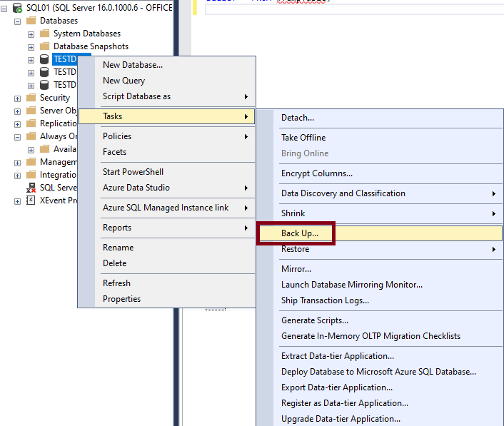Collapse the SQL01 server node
Viewport: 504px width, 426px height.
pyautogui.click(x=4, y=9)
